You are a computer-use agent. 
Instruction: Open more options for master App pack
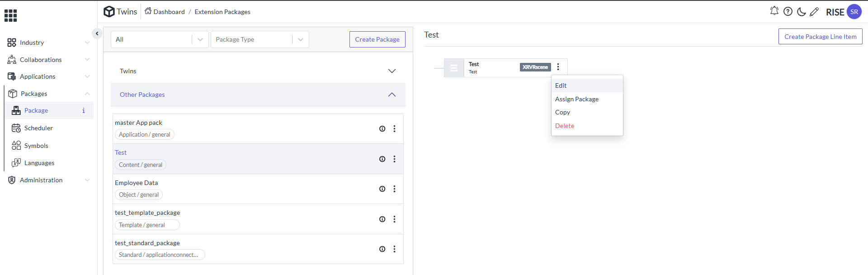point(394,129)
